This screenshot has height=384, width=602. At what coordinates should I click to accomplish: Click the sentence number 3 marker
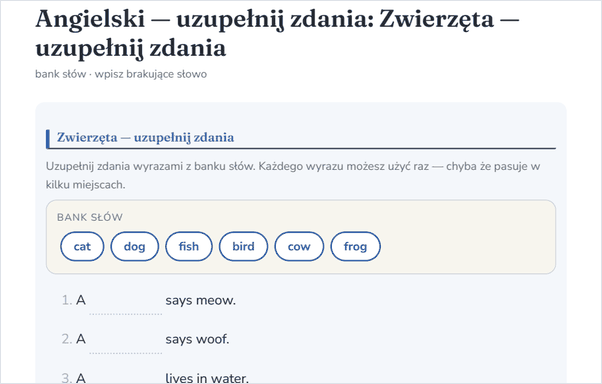point(67,378)
